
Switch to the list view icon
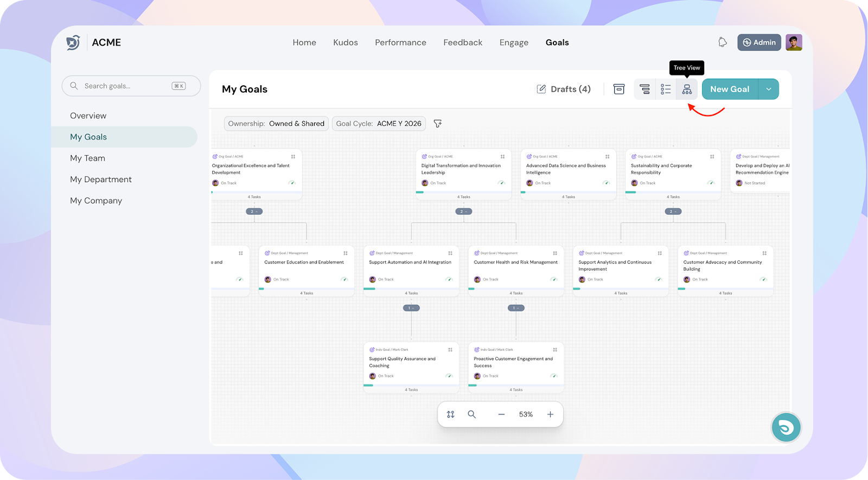pyautogui.click(x=666, y=89)
